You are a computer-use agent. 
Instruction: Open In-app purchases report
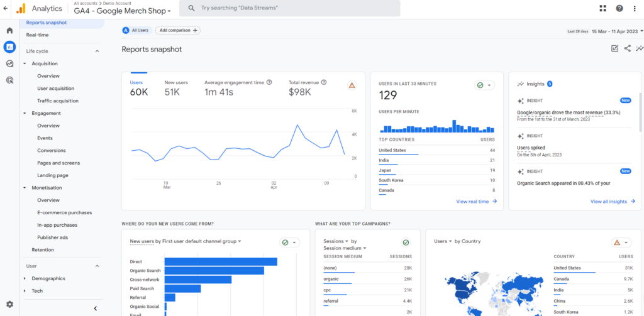tap(57, 225)
